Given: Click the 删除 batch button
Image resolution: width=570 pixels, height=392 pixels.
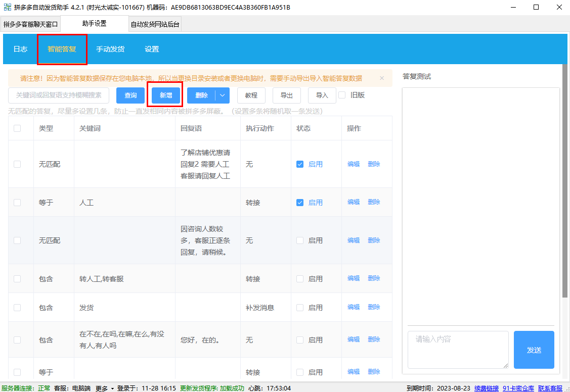Looking at the screenshot, I should click(201, 95).
